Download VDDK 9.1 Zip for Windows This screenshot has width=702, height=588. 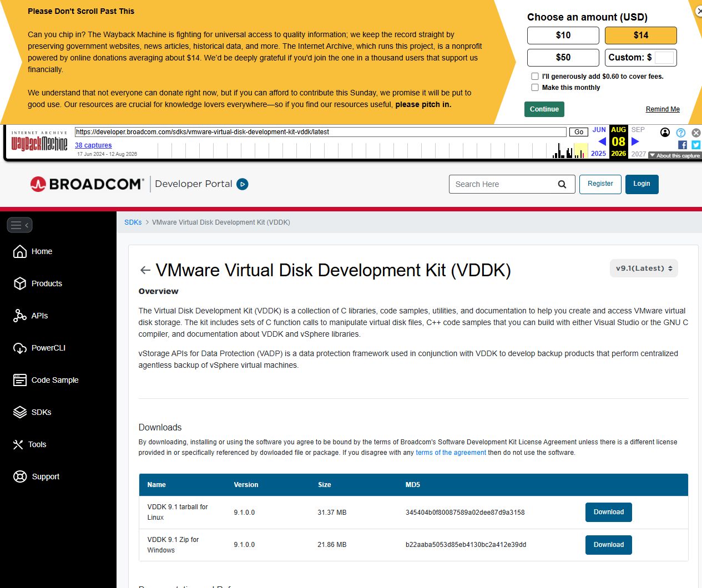(609, 545)
